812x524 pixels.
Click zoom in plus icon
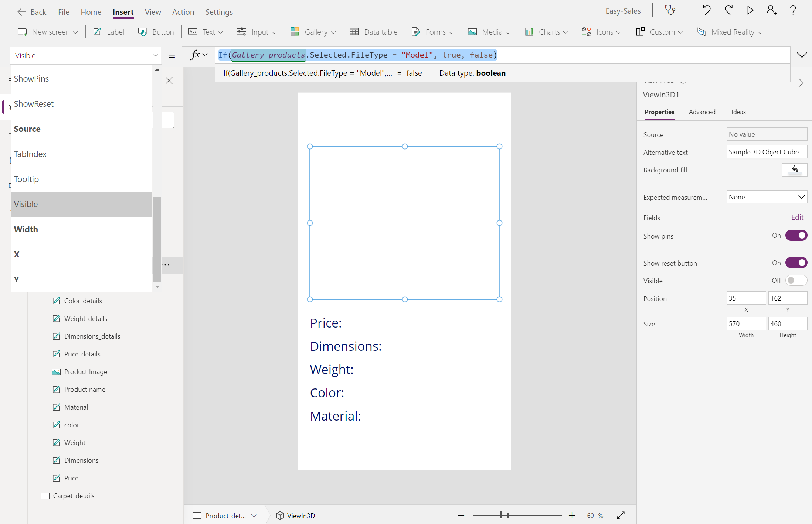tap(572, 515)
